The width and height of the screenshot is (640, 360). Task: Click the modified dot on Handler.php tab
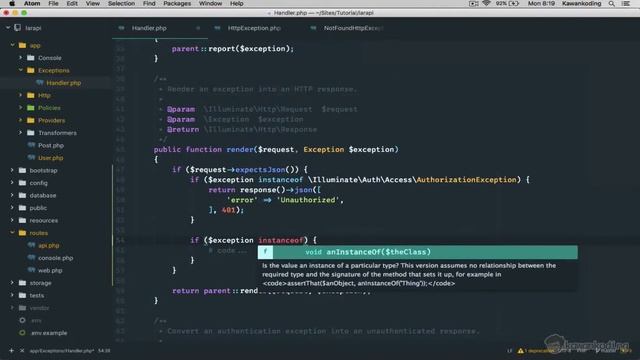(198, 28)
